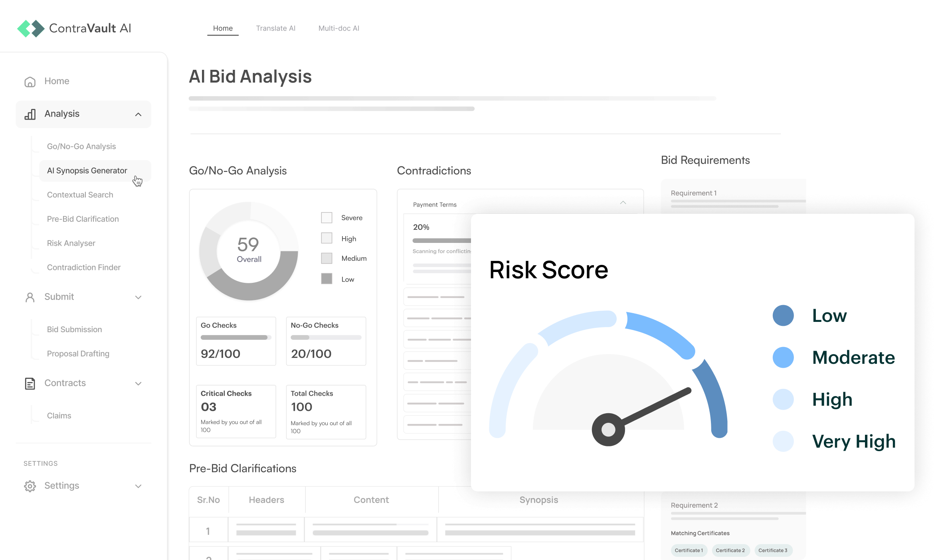
Task: Click the Moderate risk legend dot
Action: coord(783,357)
